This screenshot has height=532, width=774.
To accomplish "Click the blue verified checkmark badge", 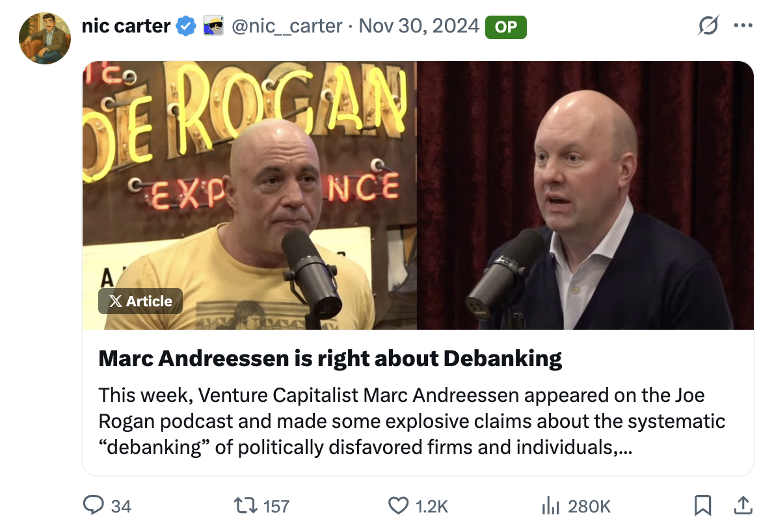I will coord(187,26).
